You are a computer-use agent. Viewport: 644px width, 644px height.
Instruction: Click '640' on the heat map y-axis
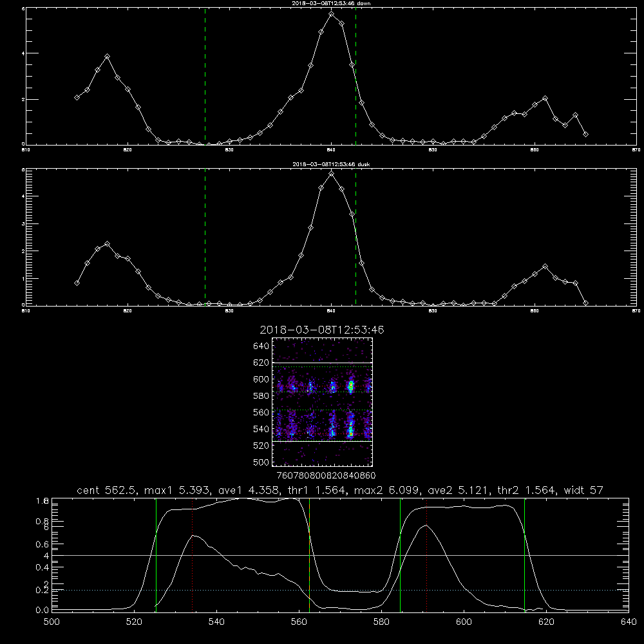[x=261, y=346]
